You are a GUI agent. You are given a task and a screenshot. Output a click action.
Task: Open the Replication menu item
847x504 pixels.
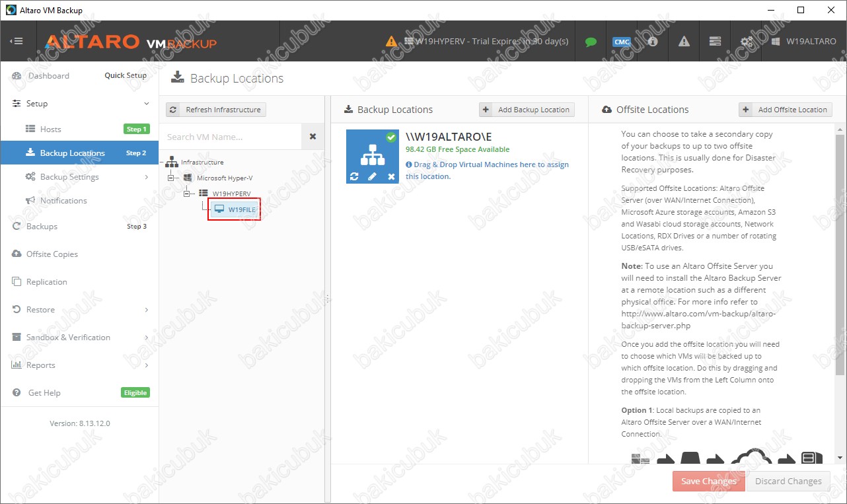click(47, 282)
